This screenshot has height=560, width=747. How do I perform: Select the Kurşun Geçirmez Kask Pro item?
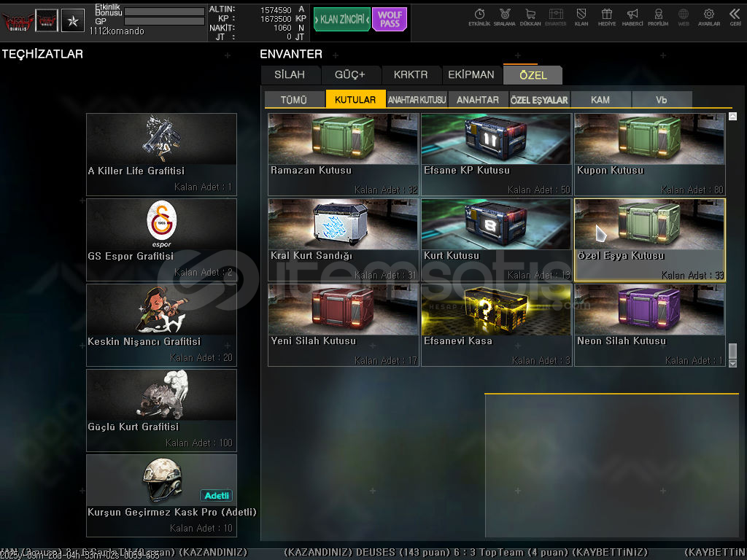point(161,496)
